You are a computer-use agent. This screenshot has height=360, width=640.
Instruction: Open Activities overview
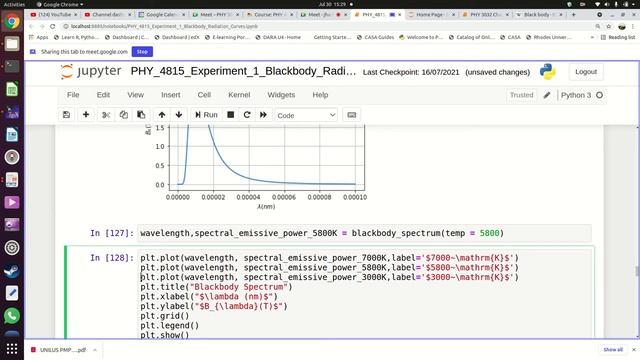click(x=14, y=4)
